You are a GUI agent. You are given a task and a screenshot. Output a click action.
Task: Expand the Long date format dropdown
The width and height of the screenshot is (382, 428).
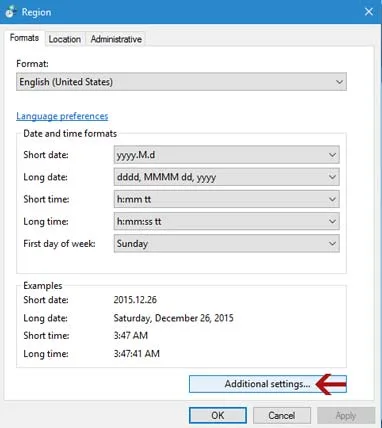click(x=227, y=177)
